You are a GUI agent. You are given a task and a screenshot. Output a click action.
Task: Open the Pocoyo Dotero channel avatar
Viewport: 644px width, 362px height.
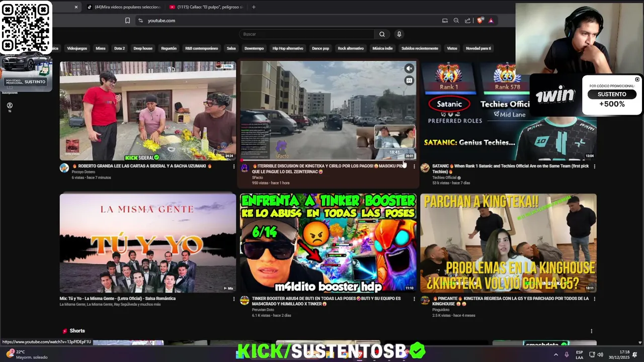tap(64, 168)
